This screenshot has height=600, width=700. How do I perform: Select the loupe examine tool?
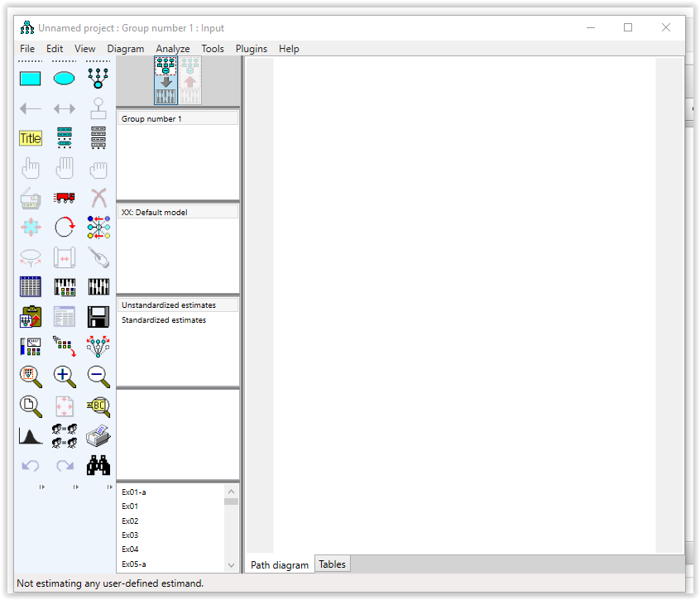click(x=98, y=406)
